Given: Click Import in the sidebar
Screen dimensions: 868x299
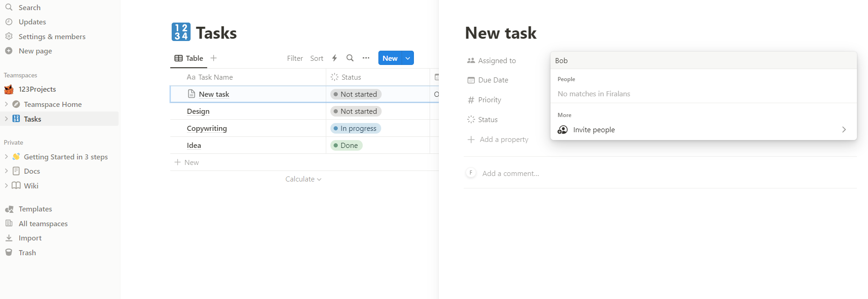Looking at the screenshot, I should click(x=30, y=238).
